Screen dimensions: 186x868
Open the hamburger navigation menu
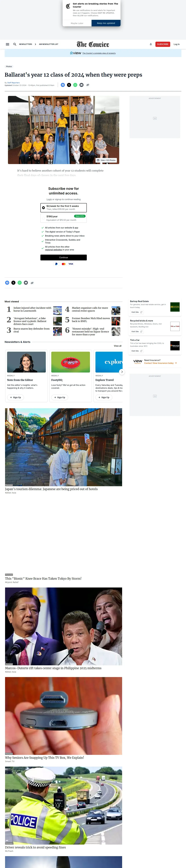click(x=7, y=44)
